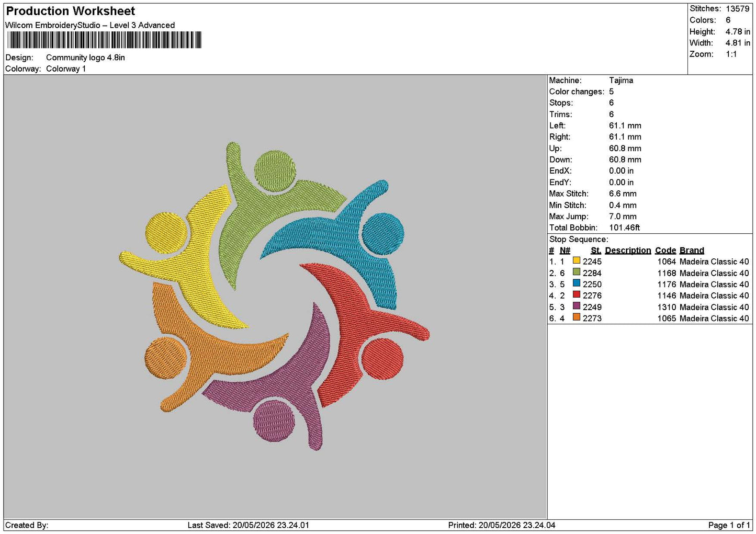
Task: Click the orange figure's head circle in the preview
Action: tap(165, 358)
